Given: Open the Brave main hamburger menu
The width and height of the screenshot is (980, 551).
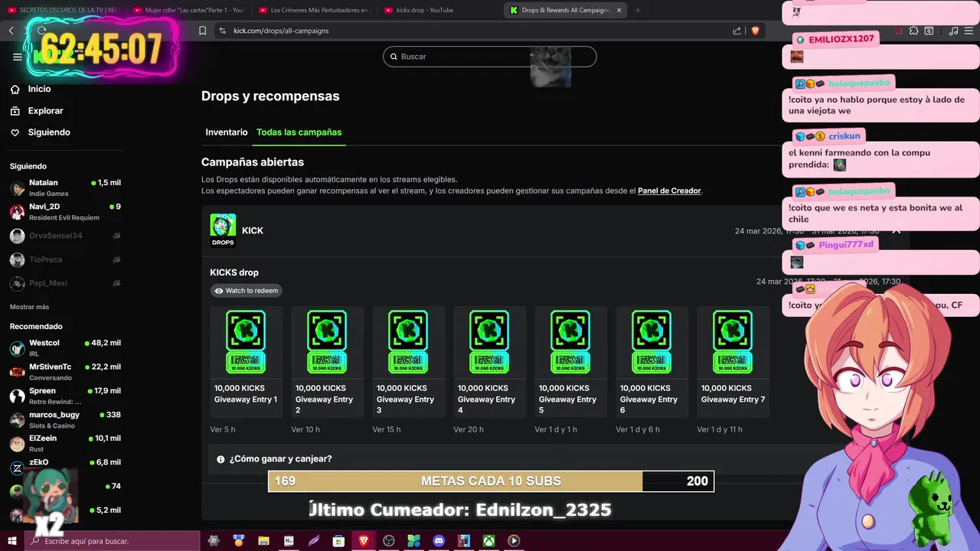Looking at the screenshot, I should click(x=970, y=31).
